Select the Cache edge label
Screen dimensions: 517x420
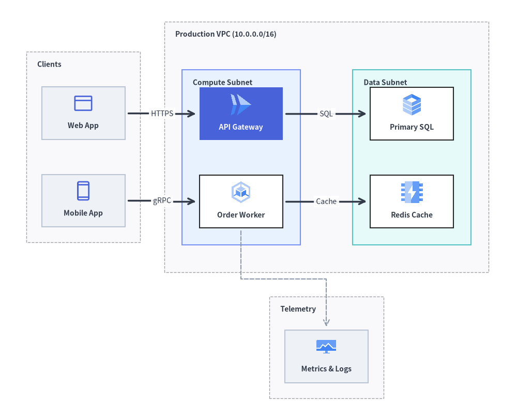(326, 201)
